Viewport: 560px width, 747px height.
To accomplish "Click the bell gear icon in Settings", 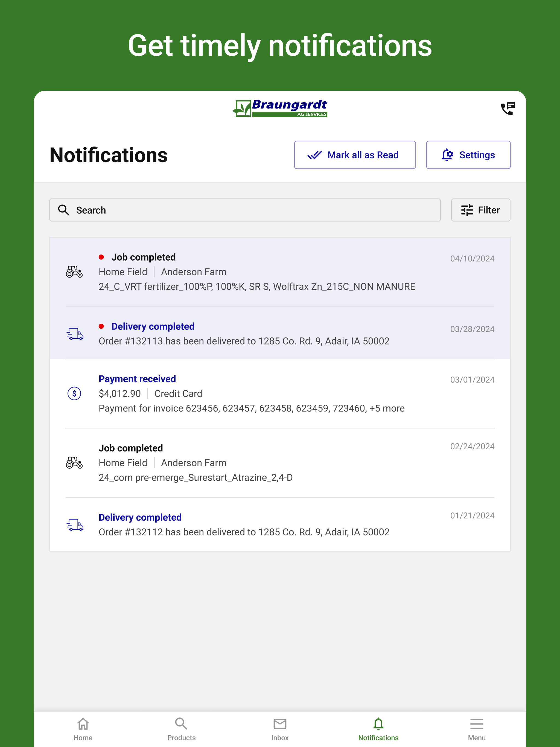I will coord(447,155).
